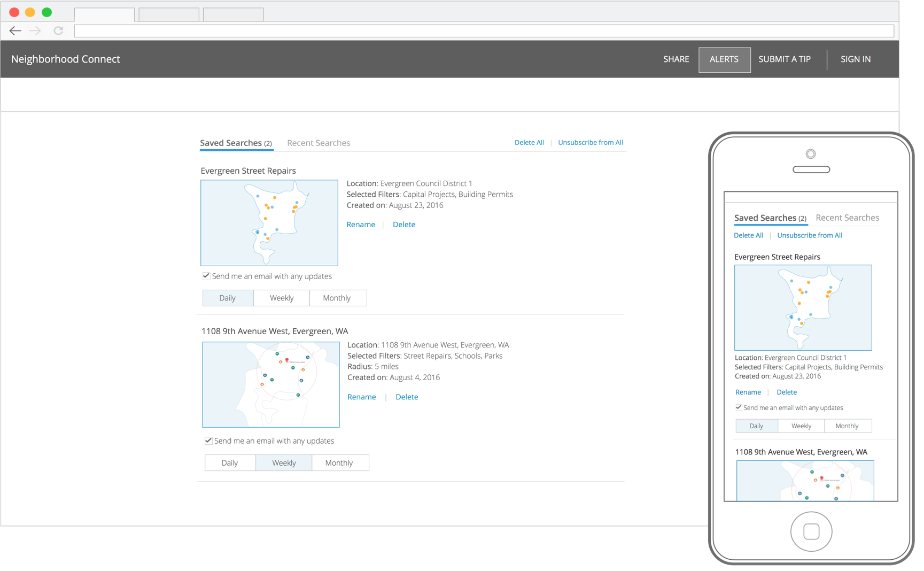Click the desktop Delete All link

point(529,143)
